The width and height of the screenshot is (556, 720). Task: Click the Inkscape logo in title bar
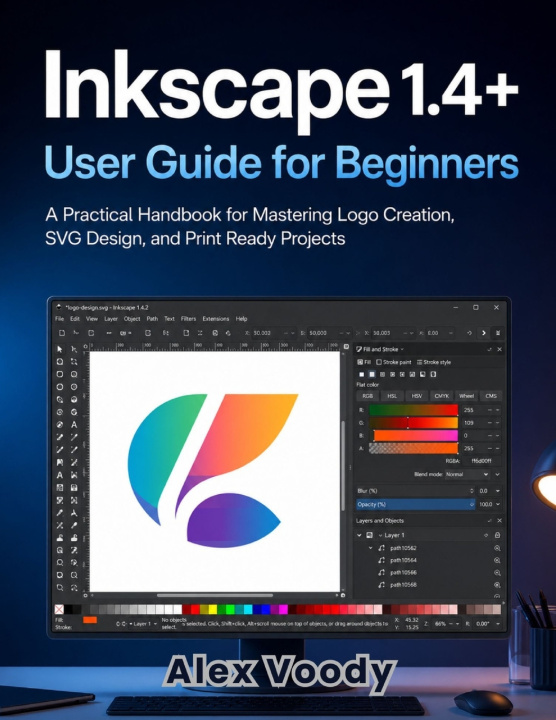click(59, 307)
